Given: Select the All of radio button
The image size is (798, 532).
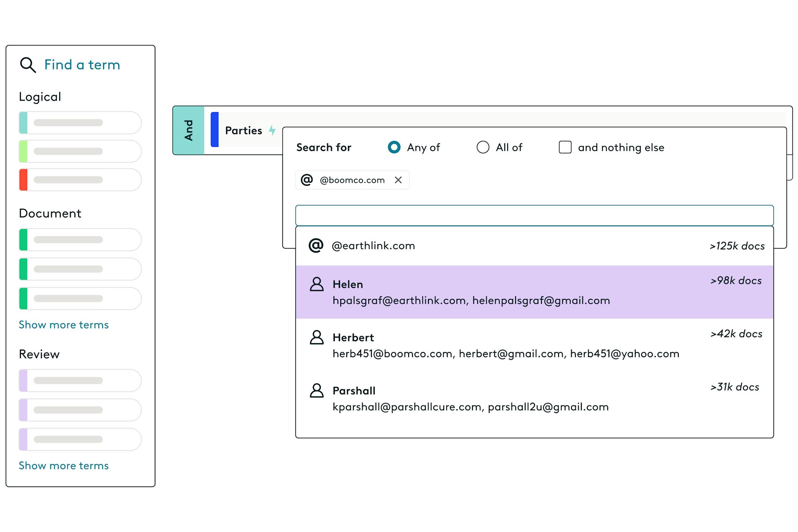Looking at the screenshot, I should point(483,147).
